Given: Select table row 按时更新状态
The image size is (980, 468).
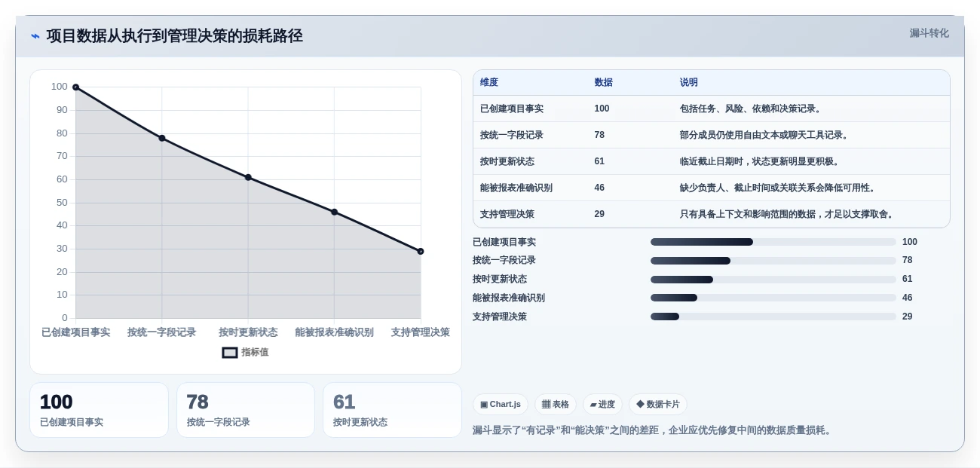Looking at the screenshot, I should (x=712, y=161).
